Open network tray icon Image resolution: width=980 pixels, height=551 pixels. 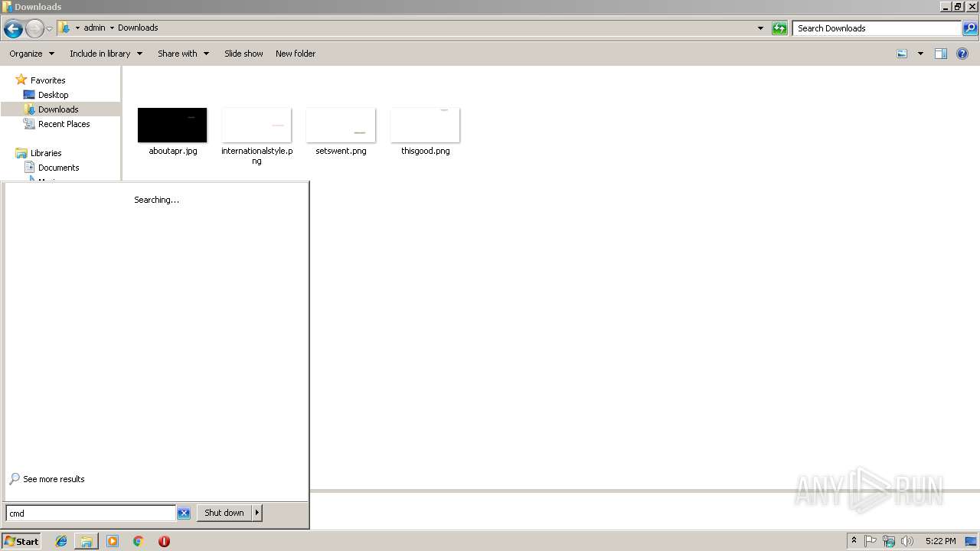click(x=889, y=541)
